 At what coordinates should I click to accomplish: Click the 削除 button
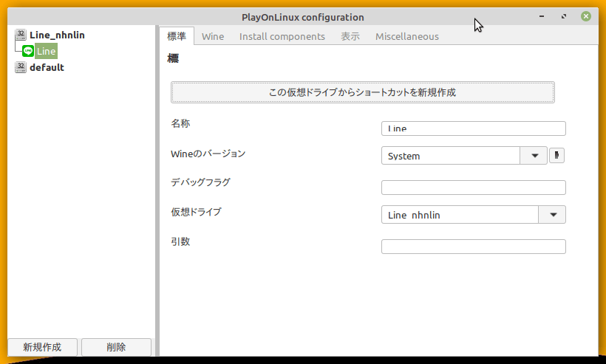116,347
